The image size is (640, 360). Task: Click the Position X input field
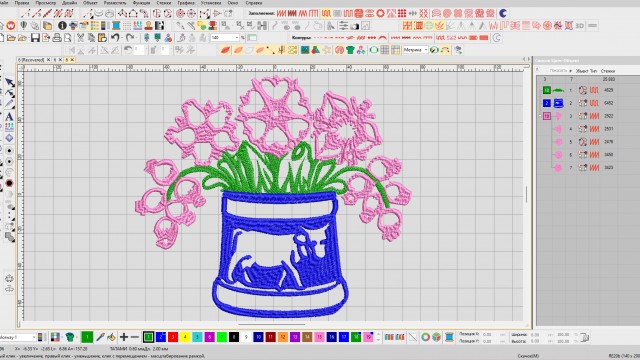[x=492, y=334]
